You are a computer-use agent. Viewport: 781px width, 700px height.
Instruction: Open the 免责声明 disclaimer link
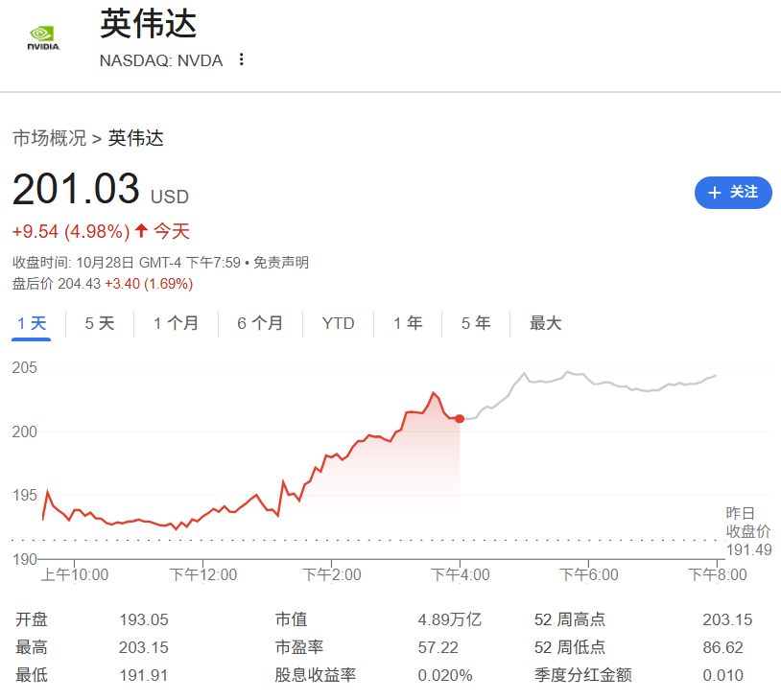coord(284,262)
